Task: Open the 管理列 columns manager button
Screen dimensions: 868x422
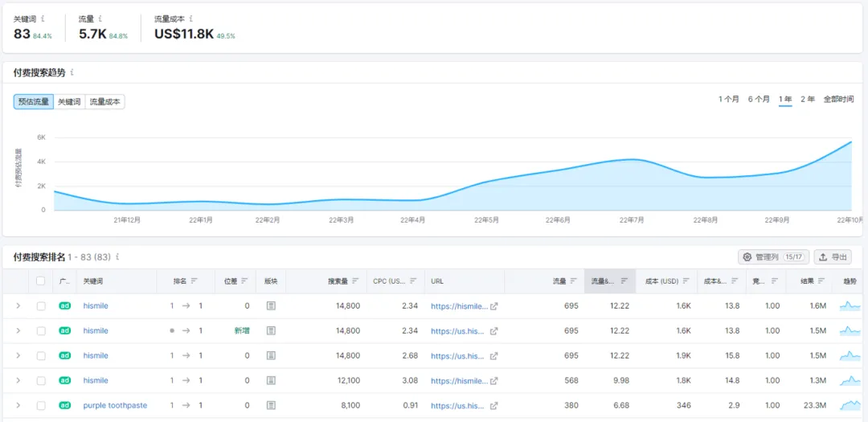Action: 774,257
